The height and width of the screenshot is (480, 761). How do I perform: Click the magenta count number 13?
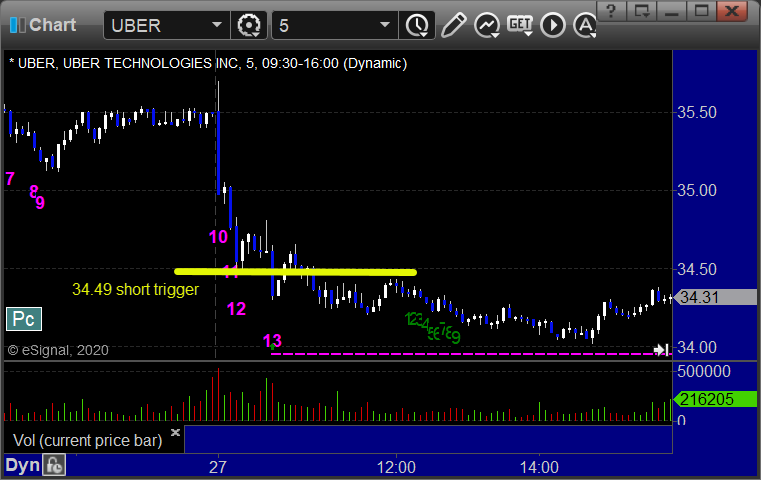click(x=272, y=341)
